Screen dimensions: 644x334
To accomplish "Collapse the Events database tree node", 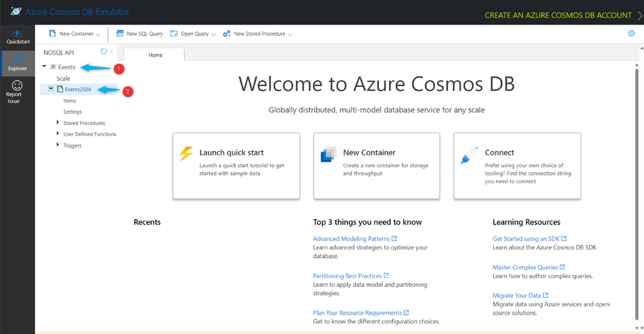I will click(44, 66).
